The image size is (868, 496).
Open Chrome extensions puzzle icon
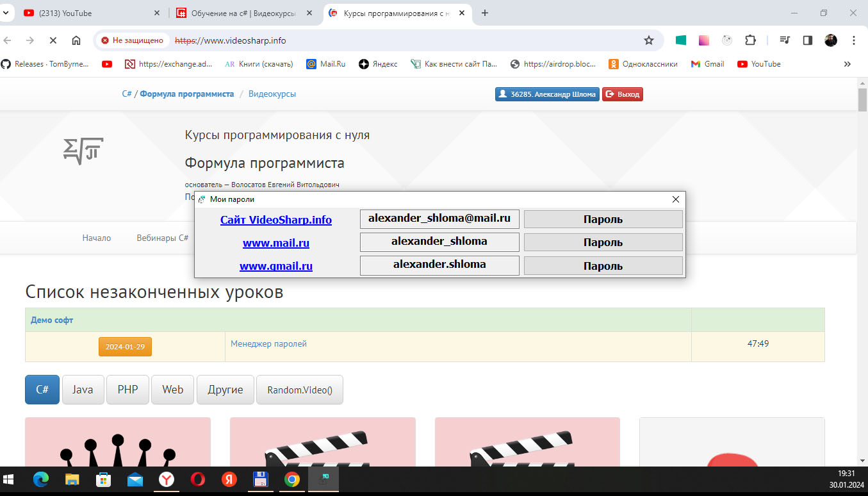(x=750, y=40)
